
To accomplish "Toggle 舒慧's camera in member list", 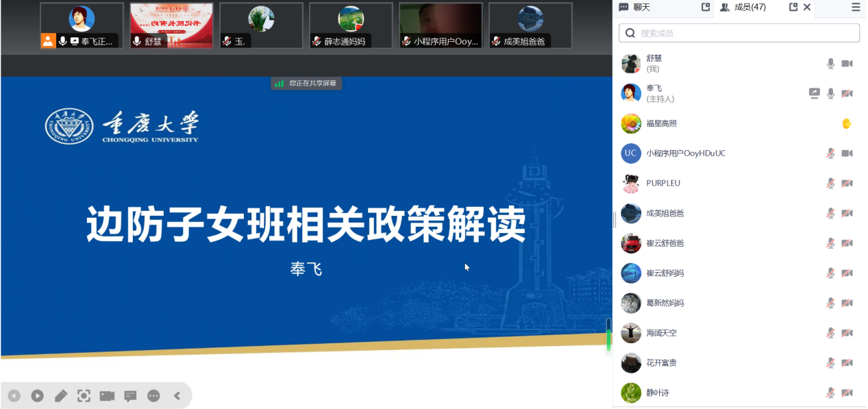I will 847,64.
